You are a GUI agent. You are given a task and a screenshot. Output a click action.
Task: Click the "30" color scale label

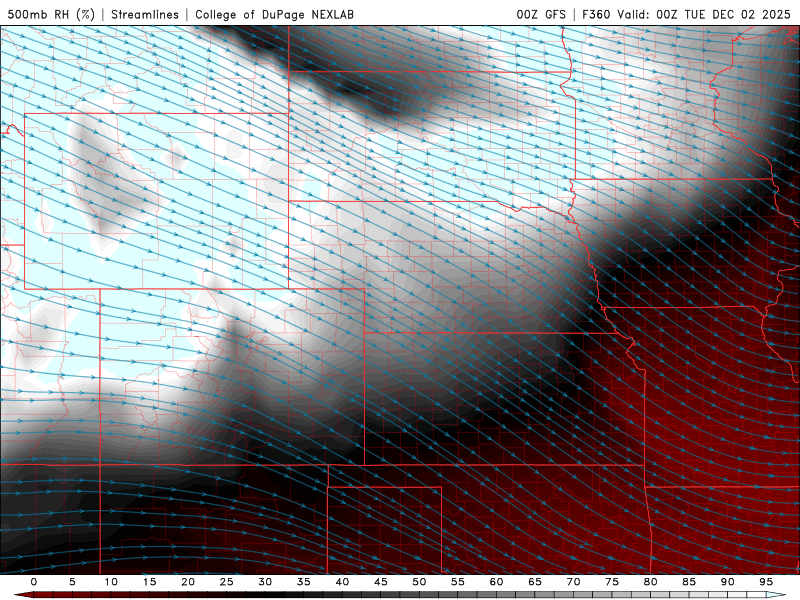coord(265,582)
